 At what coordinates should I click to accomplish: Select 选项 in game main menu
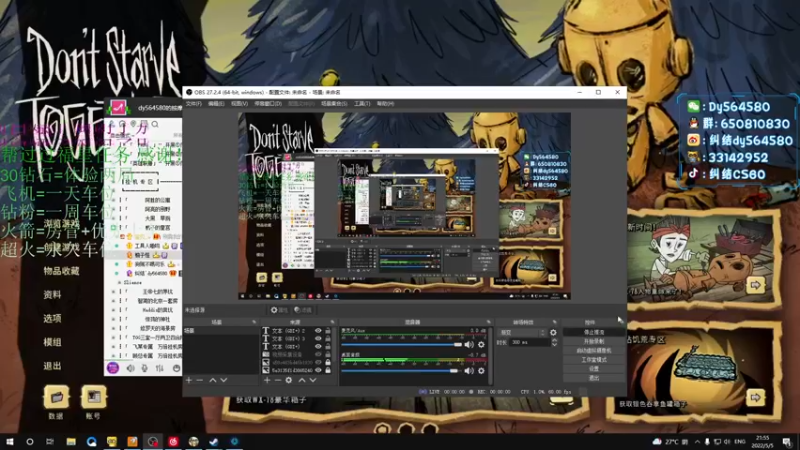(x=52, y=318)
